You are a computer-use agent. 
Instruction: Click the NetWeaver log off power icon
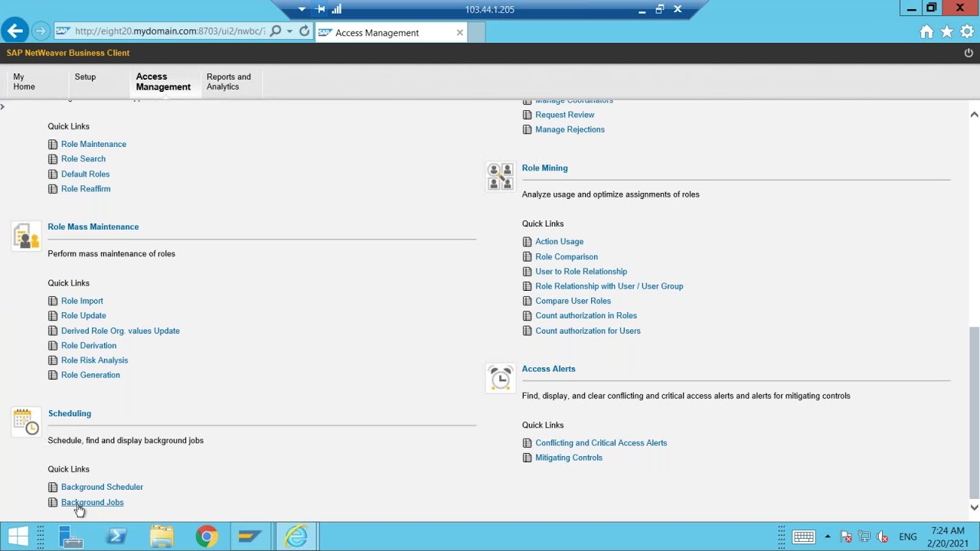coord(969,53)
